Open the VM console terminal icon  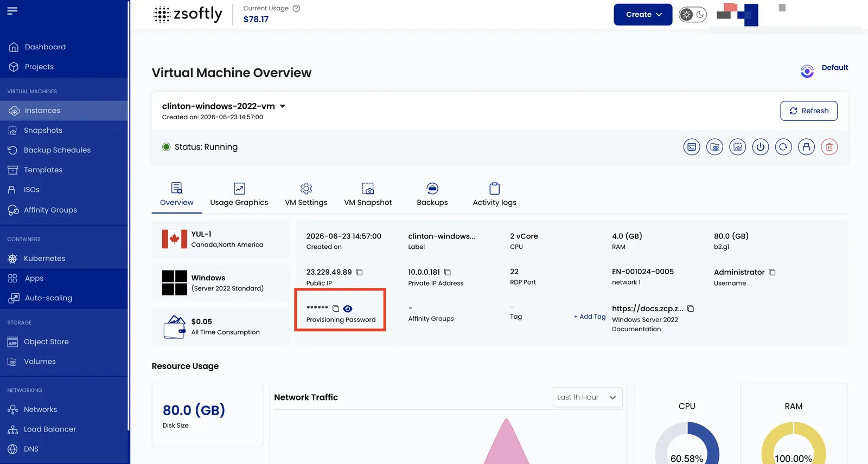pos(692,147)
